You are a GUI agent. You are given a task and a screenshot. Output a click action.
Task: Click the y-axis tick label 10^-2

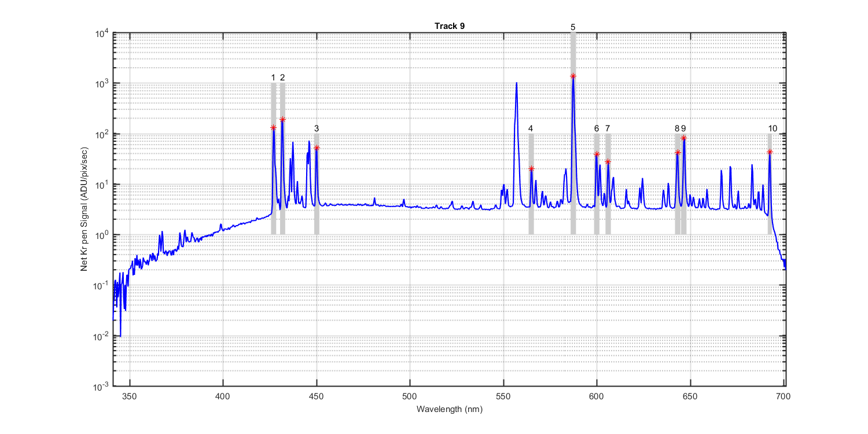point(102,336)
